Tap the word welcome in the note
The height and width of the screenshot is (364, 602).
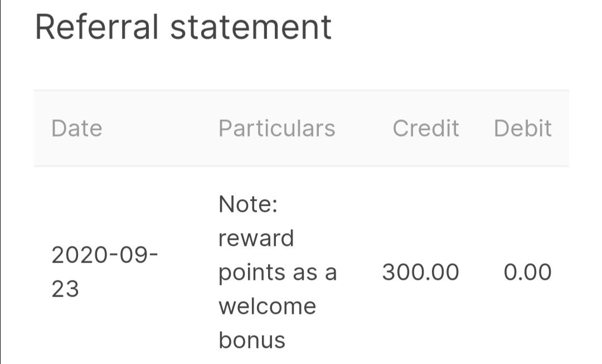point(267,306)
